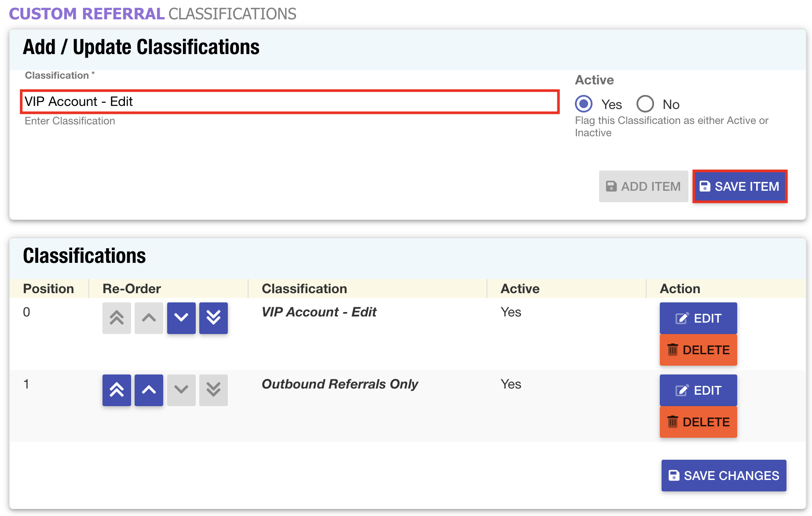
Task: Move VIP Account row down one
Action: pos(181,318)
